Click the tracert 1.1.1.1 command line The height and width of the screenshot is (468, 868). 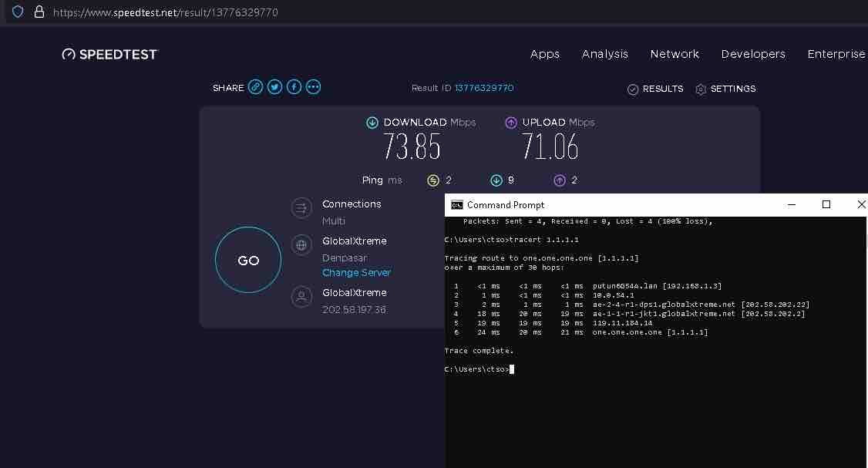click(512, 240)
